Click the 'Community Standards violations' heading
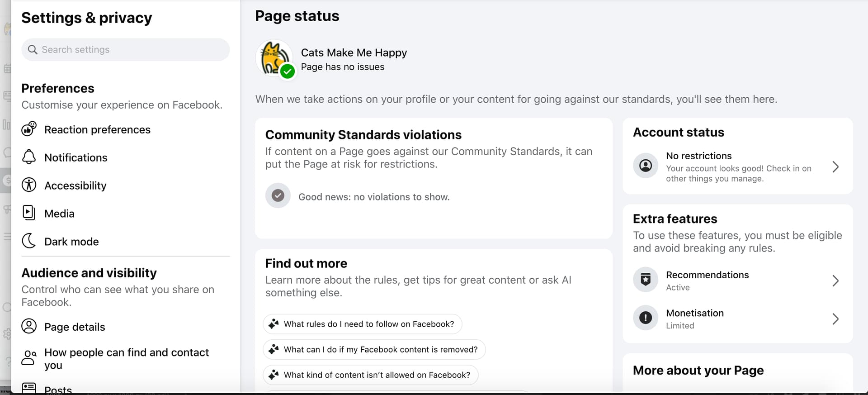This screenshot has width=868, height=395. [363, 134]
